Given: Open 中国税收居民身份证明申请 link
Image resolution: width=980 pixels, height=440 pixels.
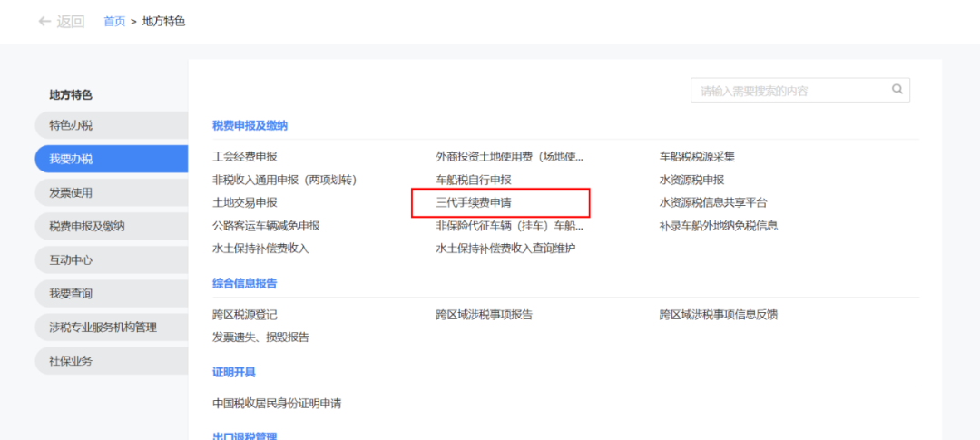Looking at the screenshot, I should pos(277,403).
